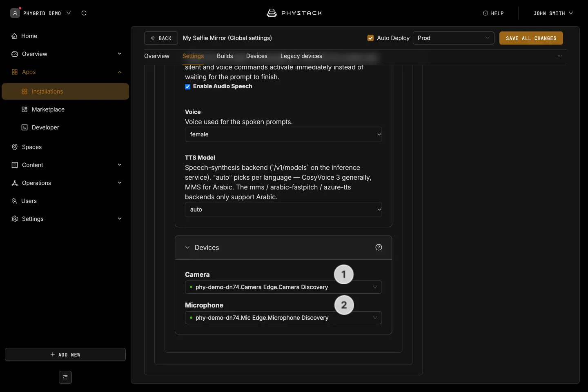Viewport: 588px width, 392px height.
Task: Open the Help link in header
Action: click(x=493, y=13)
